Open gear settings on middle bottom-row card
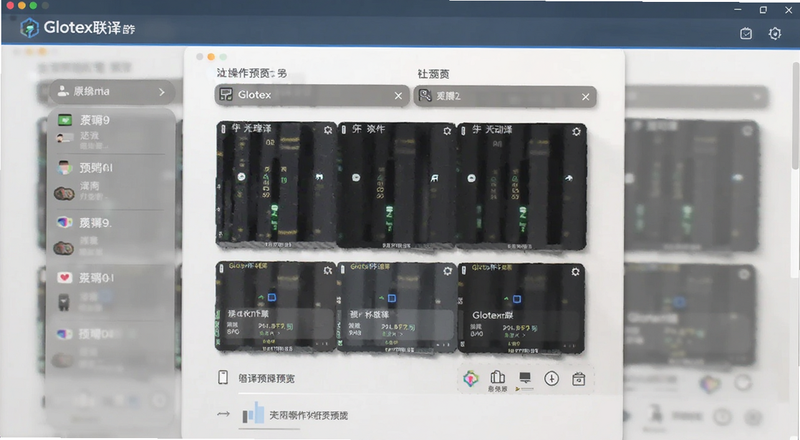Screen dimensions: 800x440 point(447,271)
